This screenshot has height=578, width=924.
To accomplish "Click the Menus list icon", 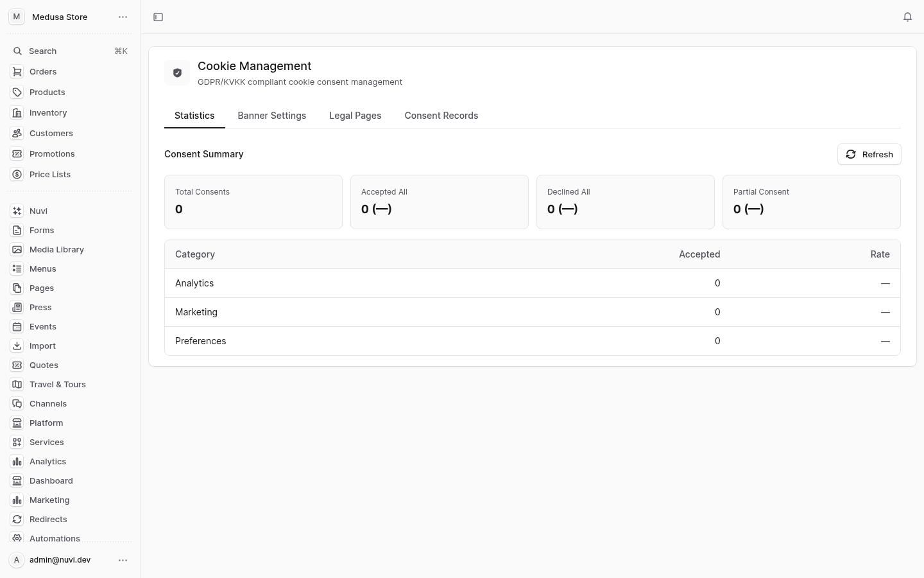I will pyautogui.click(x=17, y=269).
